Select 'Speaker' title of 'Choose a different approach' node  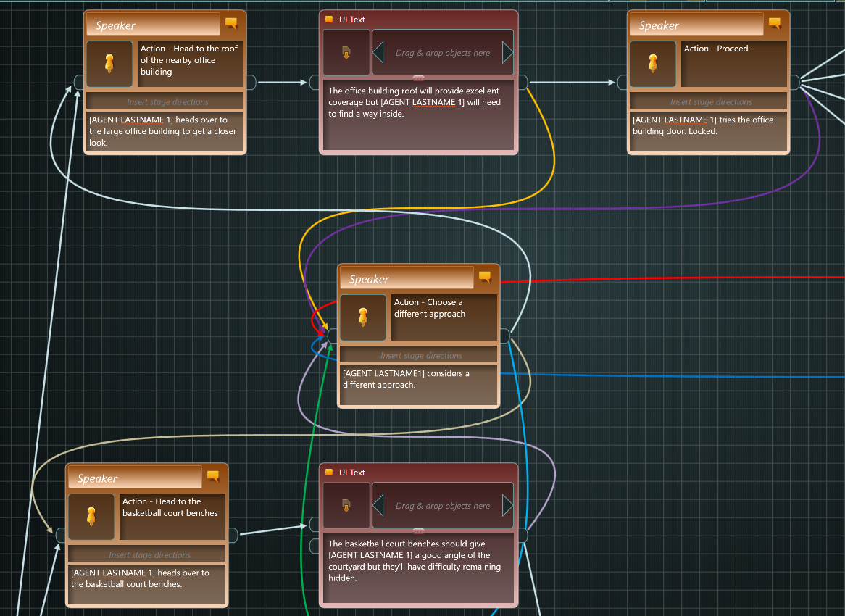coord(369,279)
